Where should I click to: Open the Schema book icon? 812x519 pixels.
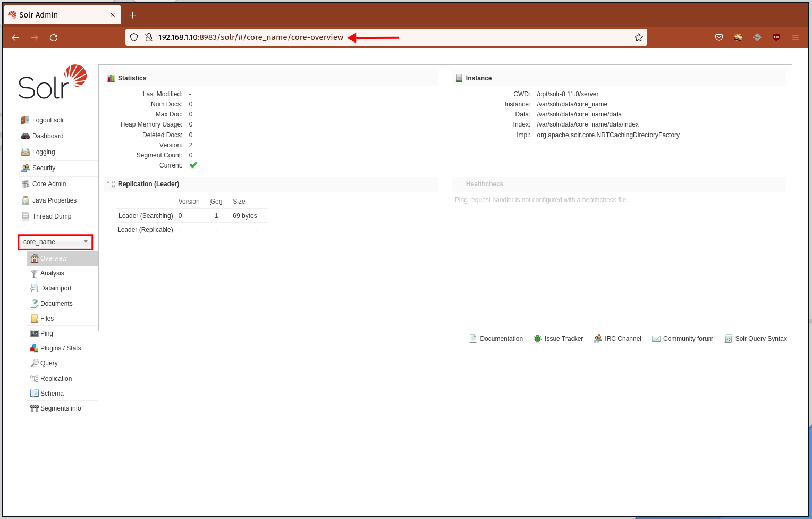(35, 394)
